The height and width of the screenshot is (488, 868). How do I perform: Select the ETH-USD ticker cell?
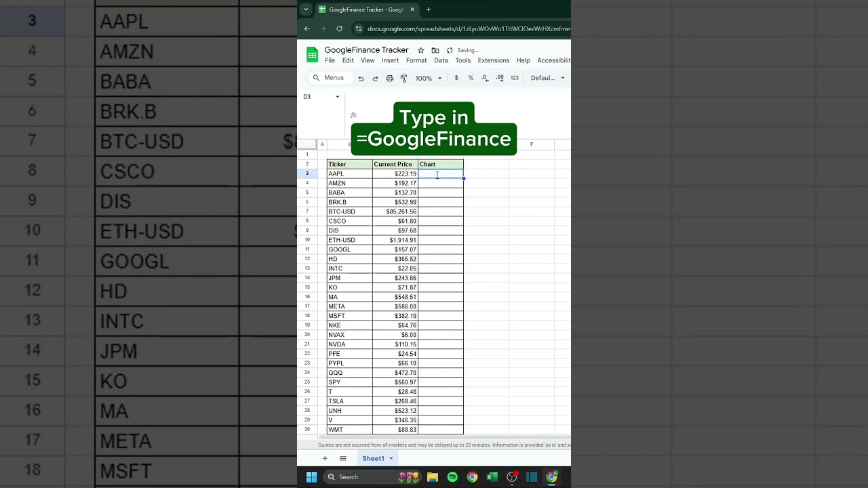point(350,240)
